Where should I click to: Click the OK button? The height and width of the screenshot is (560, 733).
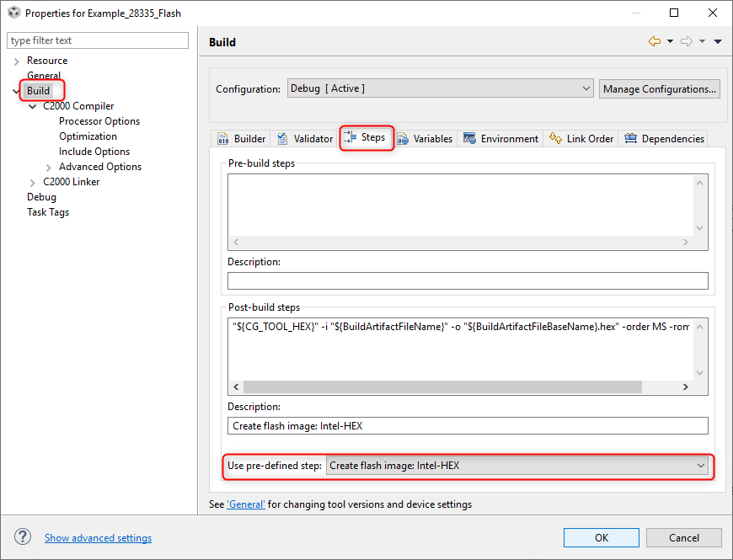coord(602,537)
